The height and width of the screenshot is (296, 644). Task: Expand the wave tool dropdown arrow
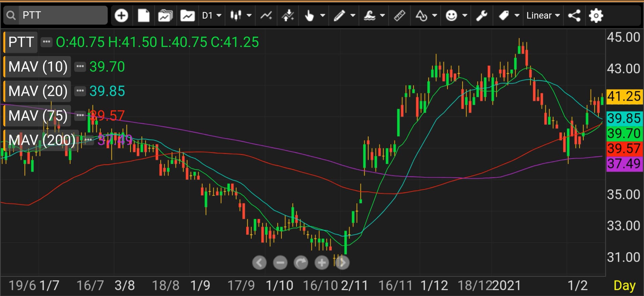click(382, 15)
